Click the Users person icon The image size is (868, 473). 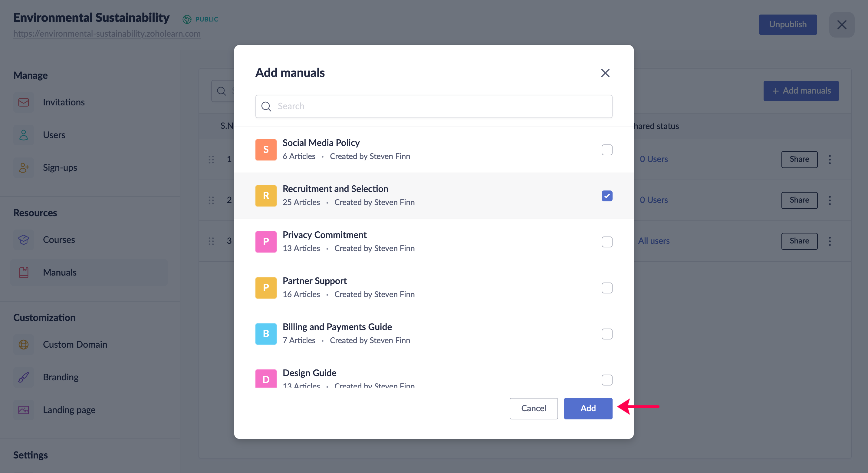click(x=24, y=135)
